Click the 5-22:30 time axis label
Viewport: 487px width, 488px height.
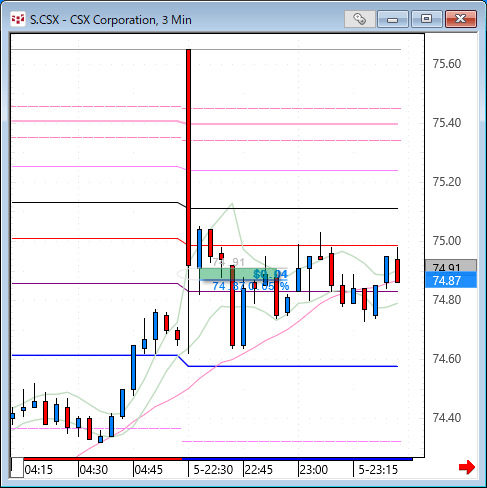(x=213, y=470)
